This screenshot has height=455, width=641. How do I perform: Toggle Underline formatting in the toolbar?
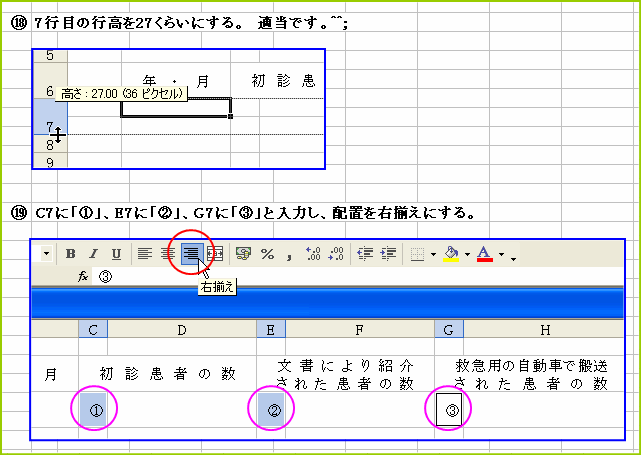117,254
